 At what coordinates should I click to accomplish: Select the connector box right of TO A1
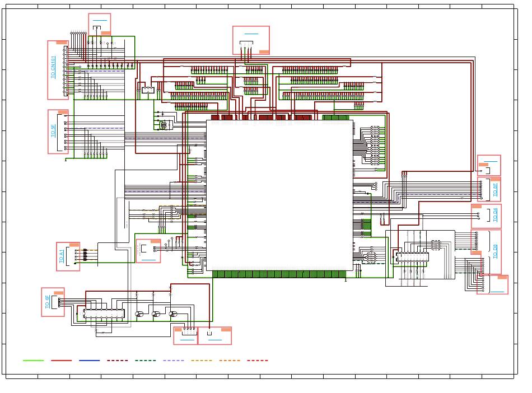tap(148, 251)
